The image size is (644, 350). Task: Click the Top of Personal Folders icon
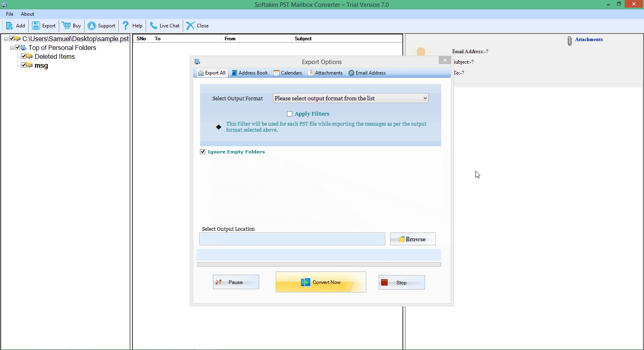point(24,48)
